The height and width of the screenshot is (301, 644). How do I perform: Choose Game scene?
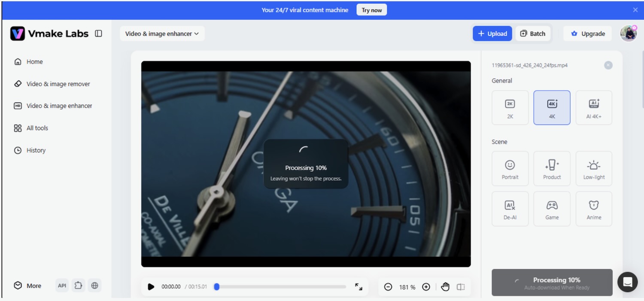tap(552, 209)
